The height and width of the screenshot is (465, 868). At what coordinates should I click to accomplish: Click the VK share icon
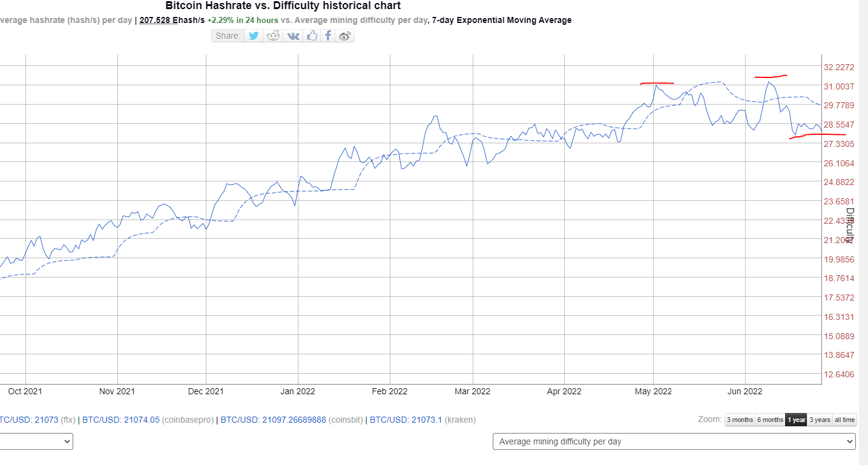(x=293, y=36)
